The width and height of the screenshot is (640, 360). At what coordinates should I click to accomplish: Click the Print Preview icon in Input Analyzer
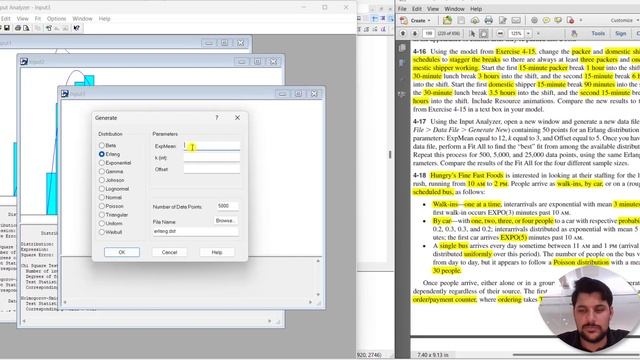tap(26, 28)
